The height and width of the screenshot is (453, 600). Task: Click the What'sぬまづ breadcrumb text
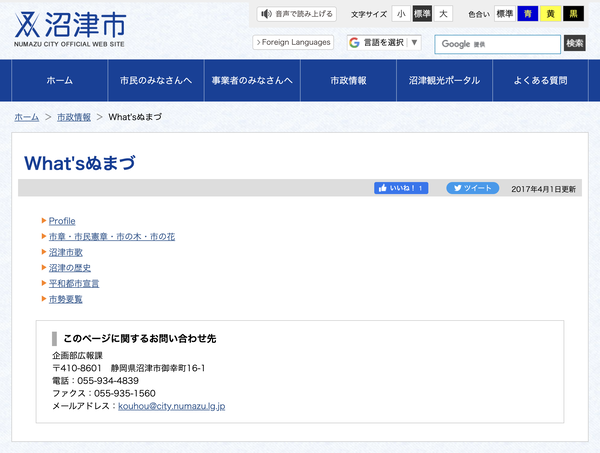(135, 117)
